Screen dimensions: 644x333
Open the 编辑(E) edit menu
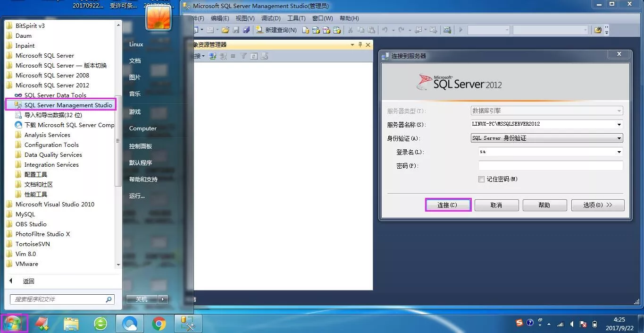[220, 18]
